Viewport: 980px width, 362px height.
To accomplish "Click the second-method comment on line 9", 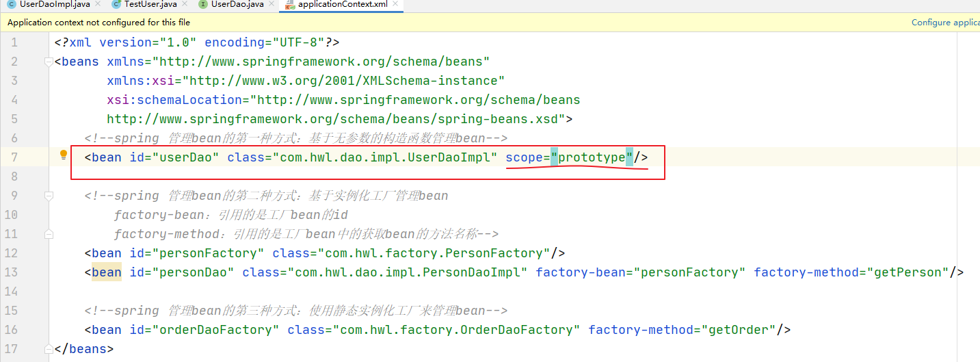I will coord(267,196).
